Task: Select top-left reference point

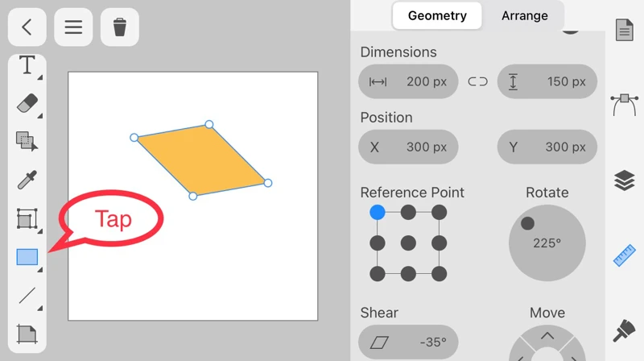Action: pyautogui.click(x=378, y=213)
